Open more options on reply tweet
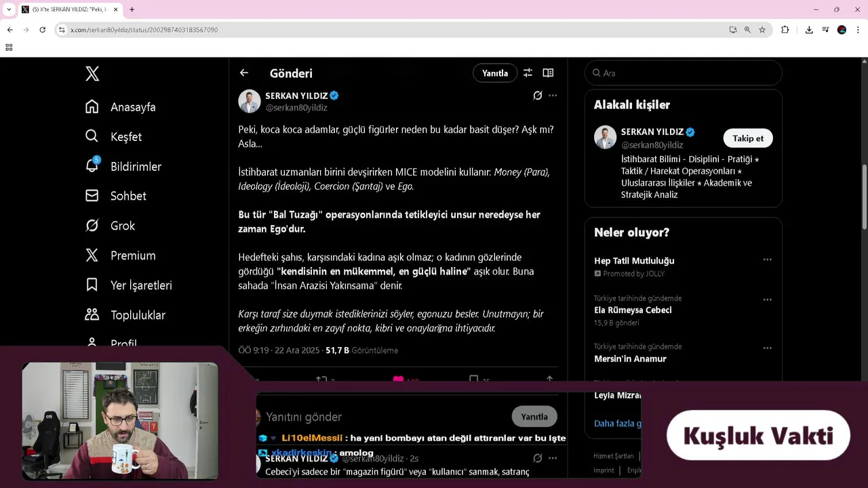 click(x=553, y=458)
